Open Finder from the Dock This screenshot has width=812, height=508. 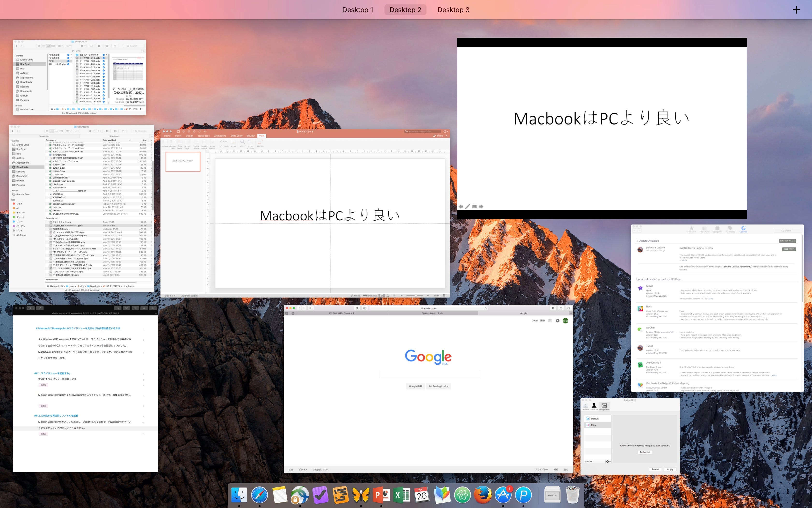[x=239, y=494]
